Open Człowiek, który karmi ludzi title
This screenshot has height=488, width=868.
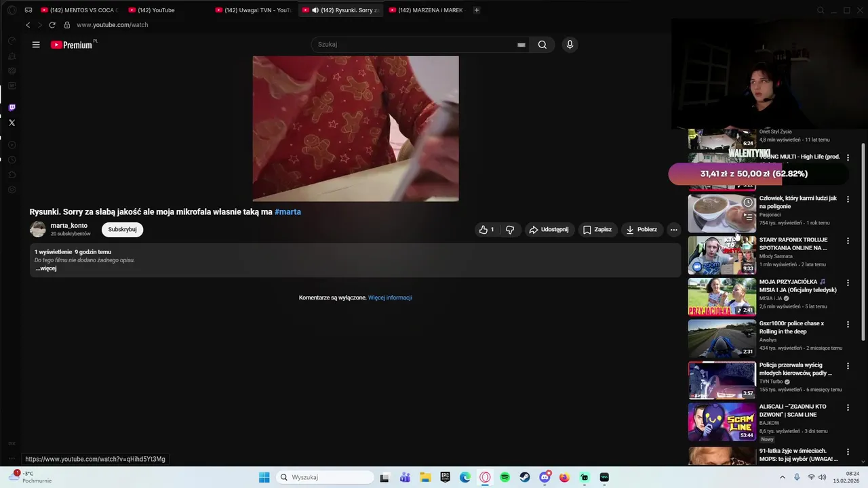click(x=798, y=203)
